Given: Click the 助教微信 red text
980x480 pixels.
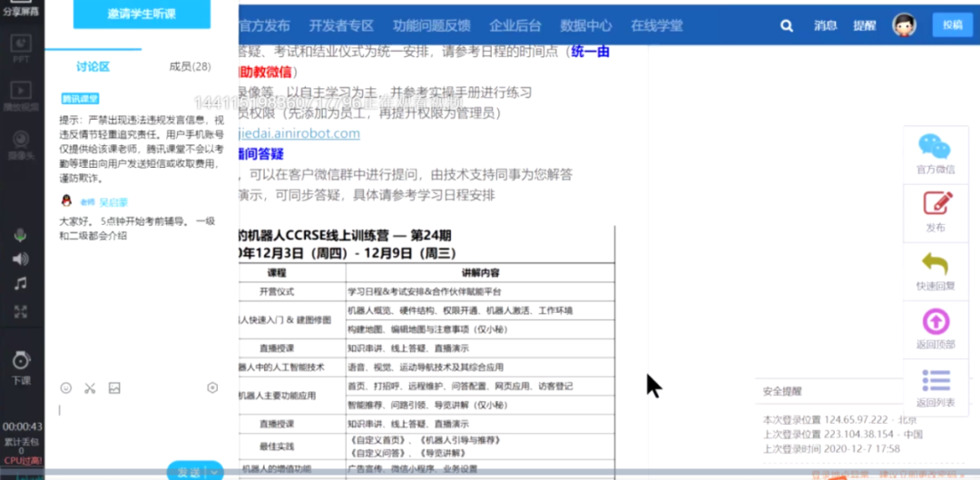Looking at the screenshot, I should point(265,72).
